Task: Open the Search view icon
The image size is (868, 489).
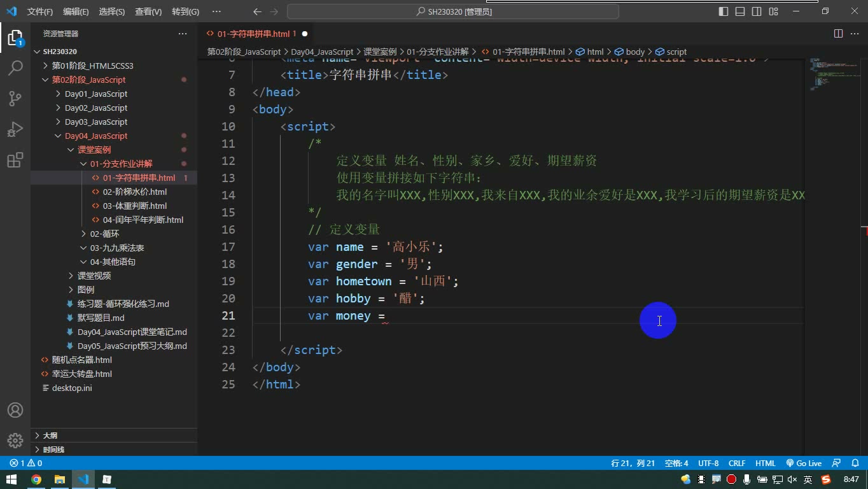Action: 15,67
